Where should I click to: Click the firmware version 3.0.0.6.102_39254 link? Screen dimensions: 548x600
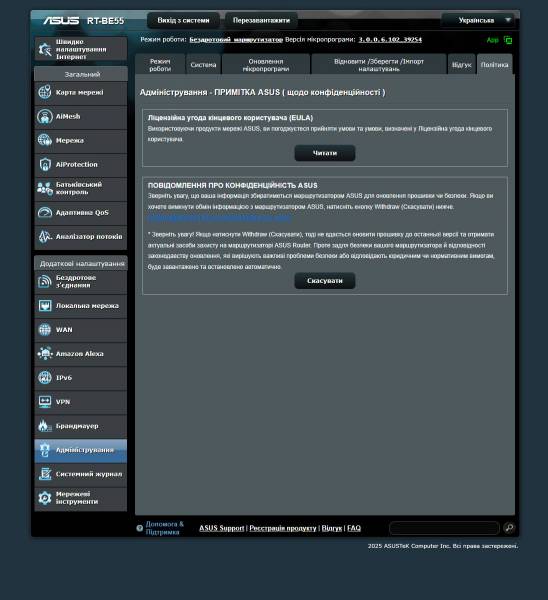click(x=390, y=39)
